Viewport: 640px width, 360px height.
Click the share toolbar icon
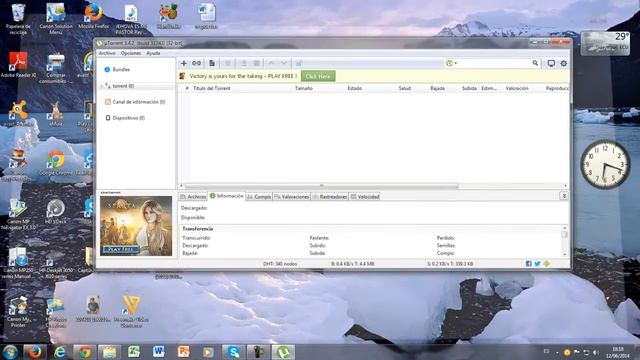pyautogui.click(x=299, y=63)
